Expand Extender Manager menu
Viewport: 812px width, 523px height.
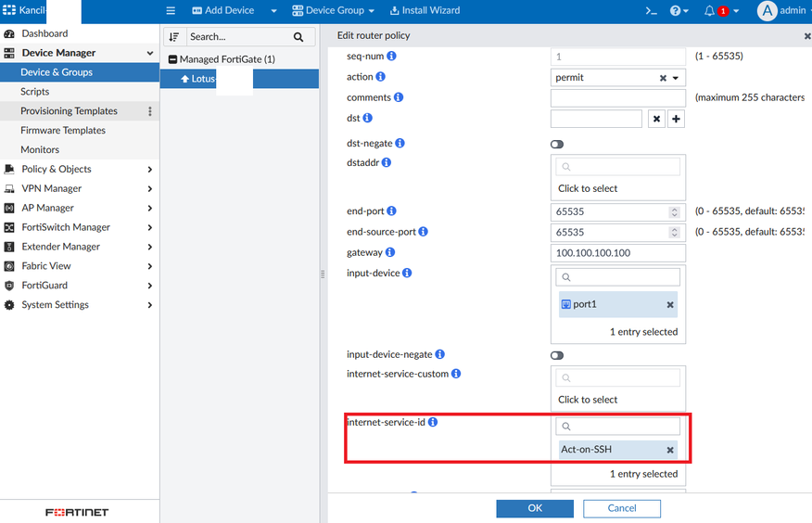tap(149, 247)
